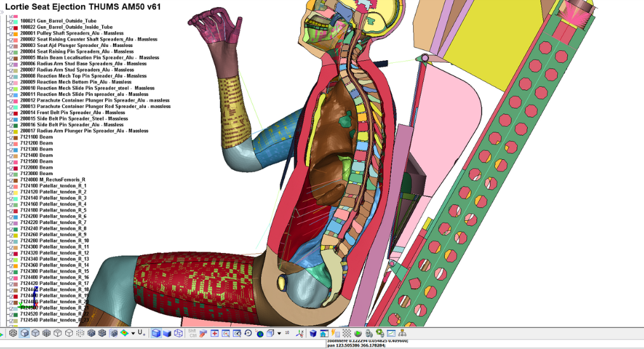Open dropdown arrow next to view cube
The image size is (644, 349).
[x=280, y=333]
